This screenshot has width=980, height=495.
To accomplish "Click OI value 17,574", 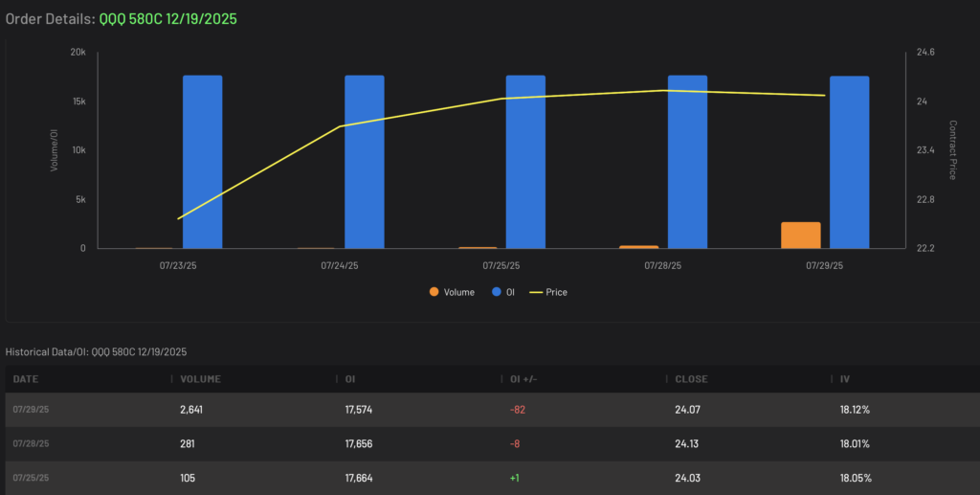I will click(359, 410).
